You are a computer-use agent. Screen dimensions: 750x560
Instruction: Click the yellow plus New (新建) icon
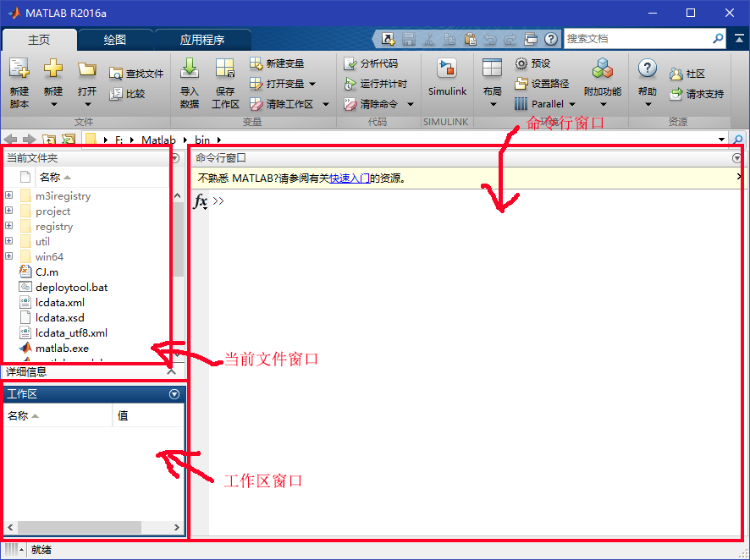[x=53, y=69]
